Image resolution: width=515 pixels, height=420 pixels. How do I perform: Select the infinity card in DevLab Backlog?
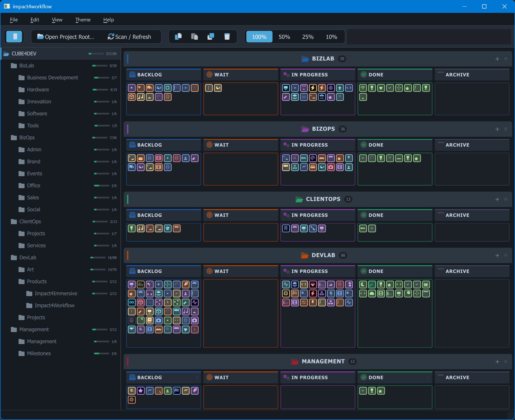pos(132,302)
